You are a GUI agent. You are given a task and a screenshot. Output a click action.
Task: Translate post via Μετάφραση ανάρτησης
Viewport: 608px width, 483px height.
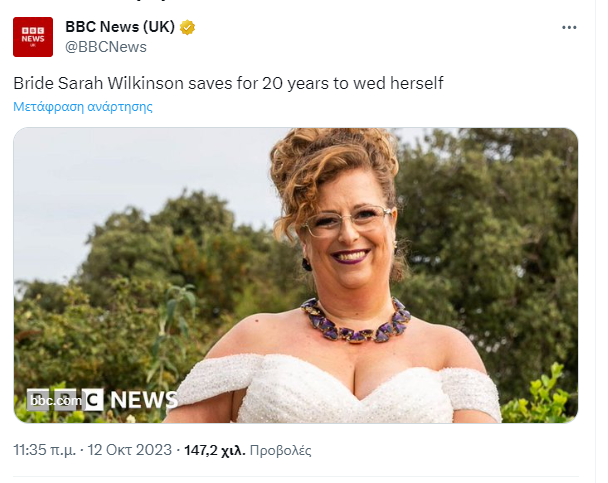click(x=83, y=106)
